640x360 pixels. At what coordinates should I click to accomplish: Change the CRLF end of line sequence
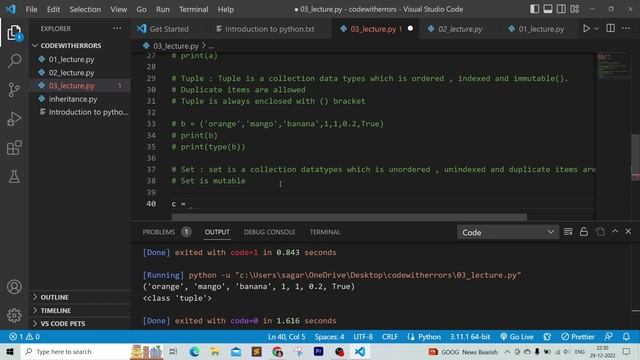tap(390, 337)
